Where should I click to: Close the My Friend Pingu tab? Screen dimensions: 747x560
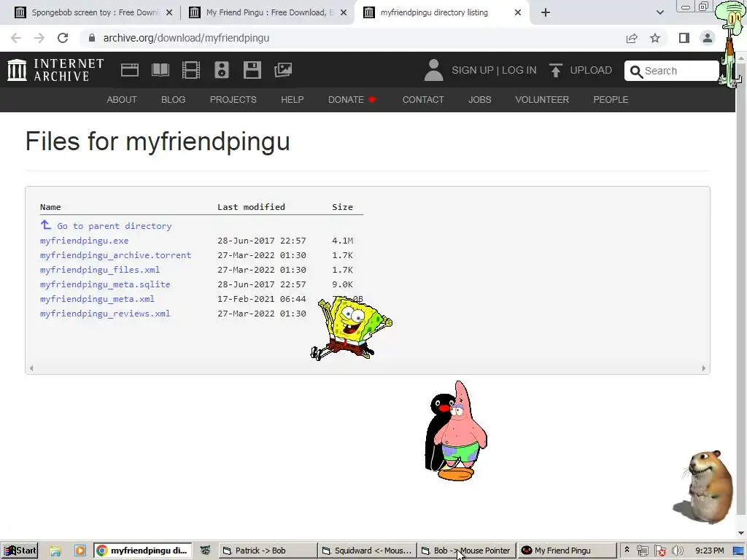[343, 13]
